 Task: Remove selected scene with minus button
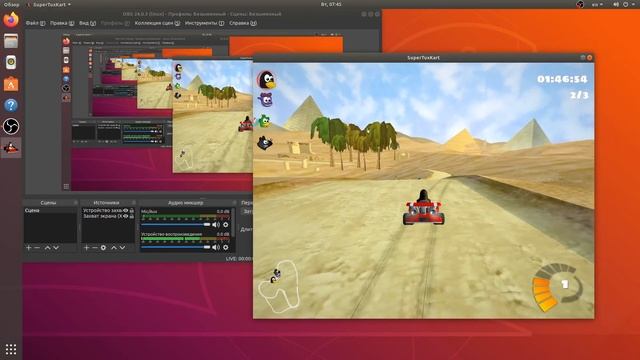point(37,248)
